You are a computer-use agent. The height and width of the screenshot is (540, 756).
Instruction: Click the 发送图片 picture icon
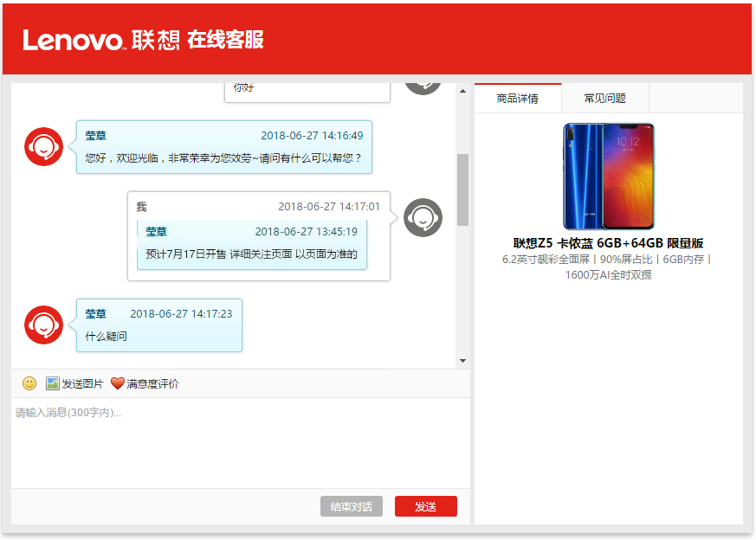click(52, 383)
